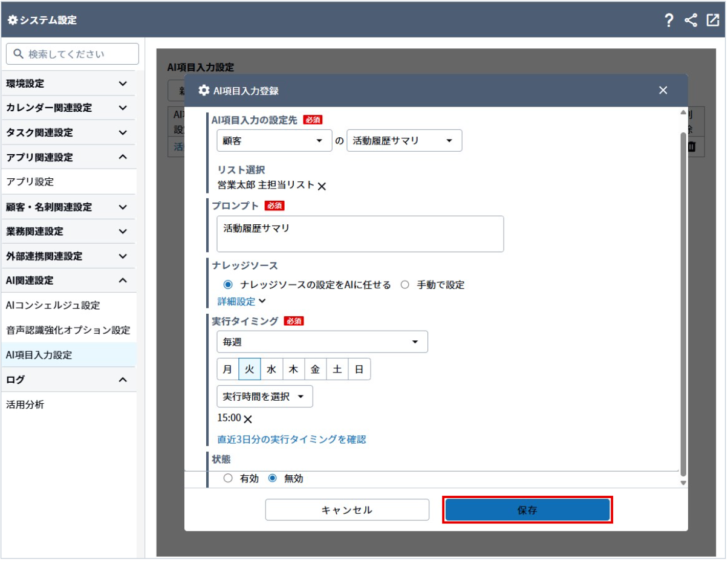This screenshot has height=561, width=728.
Task: Open the help question mark icon
Action: tap(669, 21)
